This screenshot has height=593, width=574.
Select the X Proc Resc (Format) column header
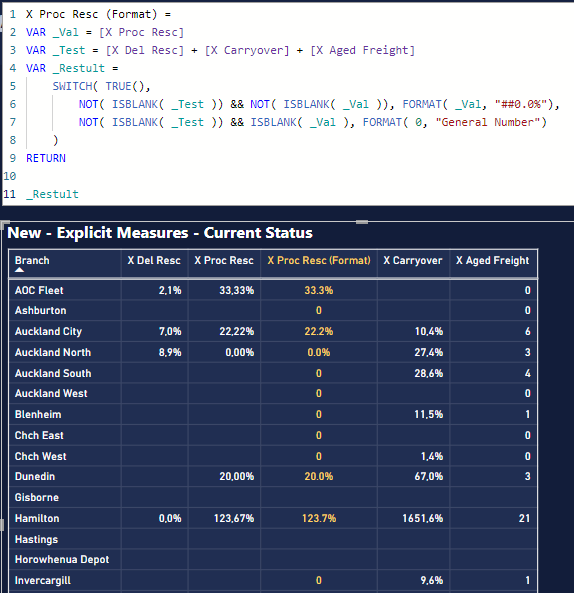pos(319,260)
